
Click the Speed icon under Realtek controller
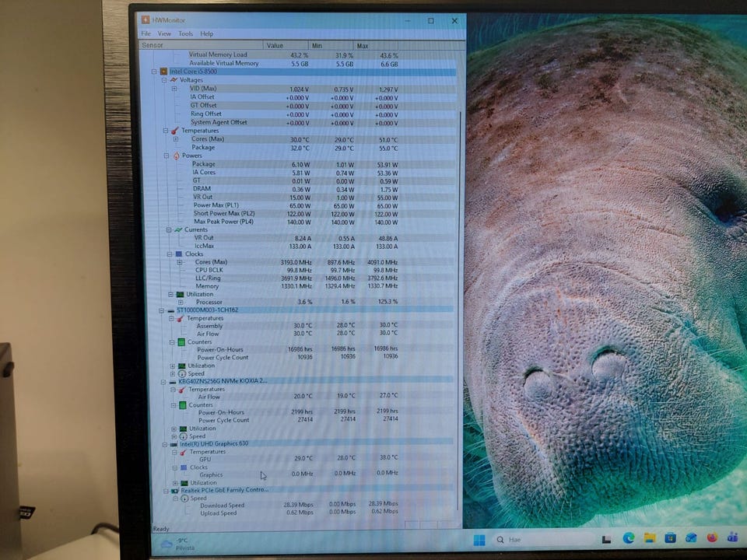click(x=185, y=499)
